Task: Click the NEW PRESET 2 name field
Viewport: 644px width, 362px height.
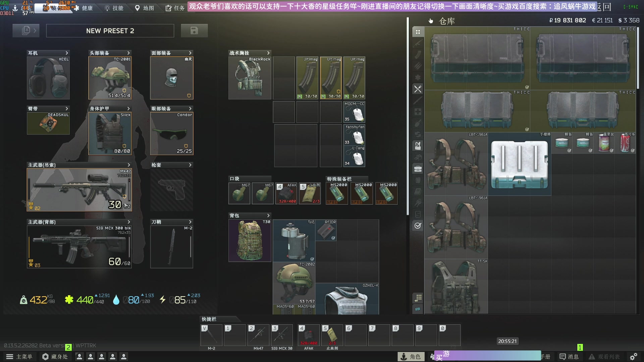Action: tap(110, 31)
